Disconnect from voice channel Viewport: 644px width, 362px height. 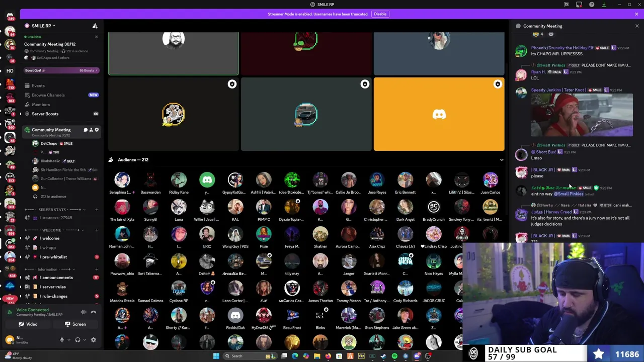94,312
